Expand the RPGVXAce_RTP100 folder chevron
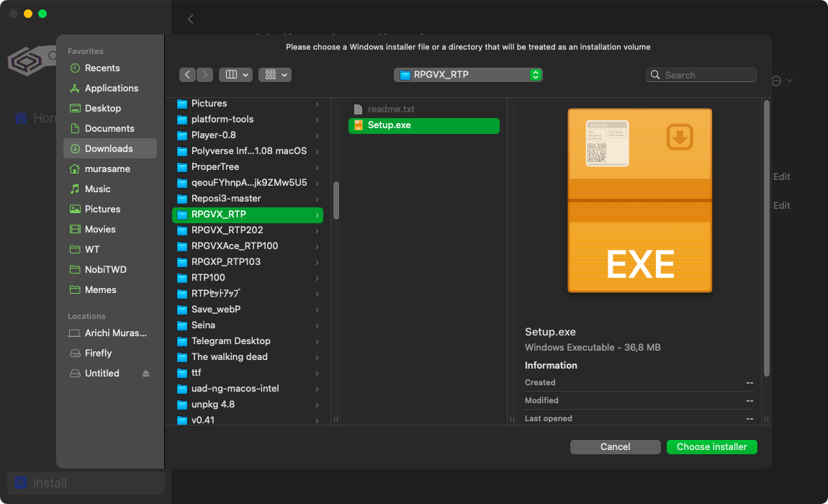This screenshot has height=504, width=828. tap(317, 246)
